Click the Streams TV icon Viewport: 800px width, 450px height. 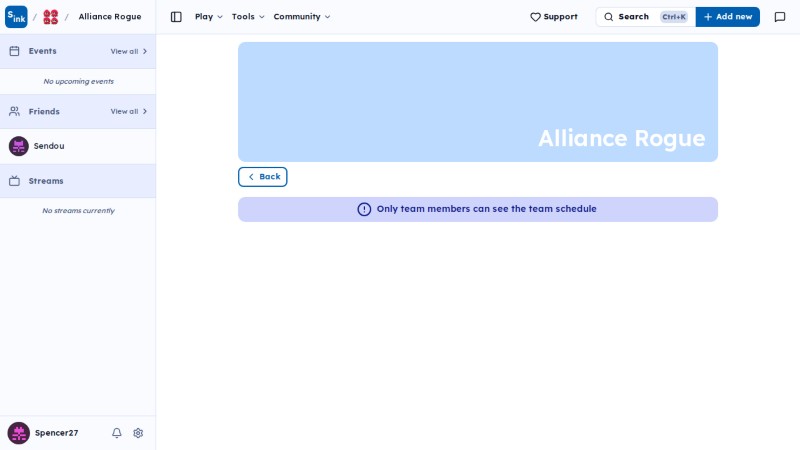(x=14, y=181)
